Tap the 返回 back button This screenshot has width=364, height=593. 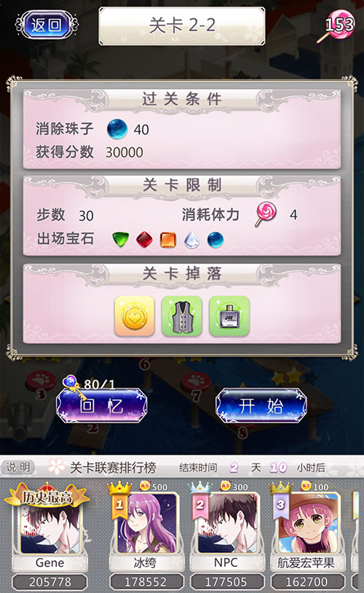[47, 25]
